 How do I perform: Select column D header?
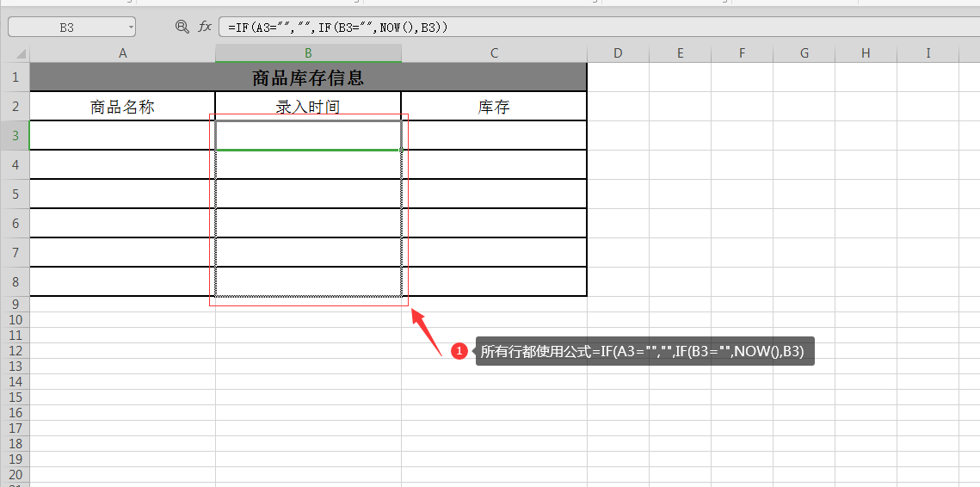point(618,53)
